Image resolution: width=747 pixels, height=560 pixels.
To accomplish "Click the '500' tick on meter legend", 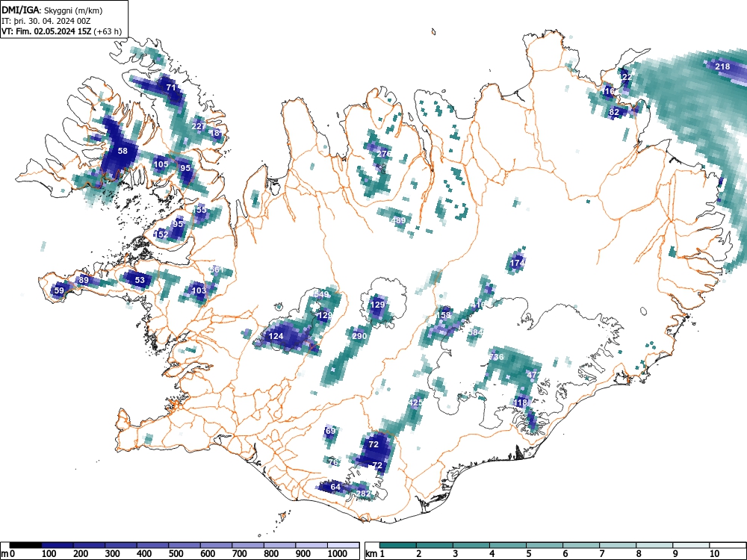I will pyautogui.click(x=176, y=554).
